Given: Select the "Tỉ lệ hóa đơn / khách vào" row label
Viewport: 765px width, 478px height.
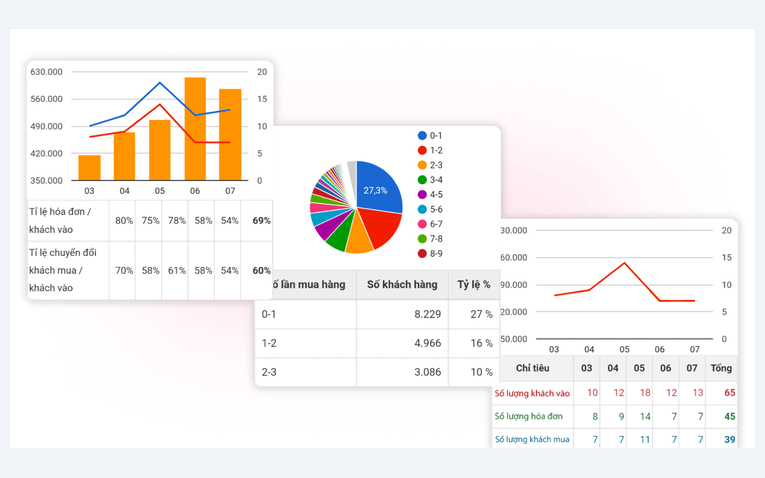Looking at the screenshot, I should 60,220.
